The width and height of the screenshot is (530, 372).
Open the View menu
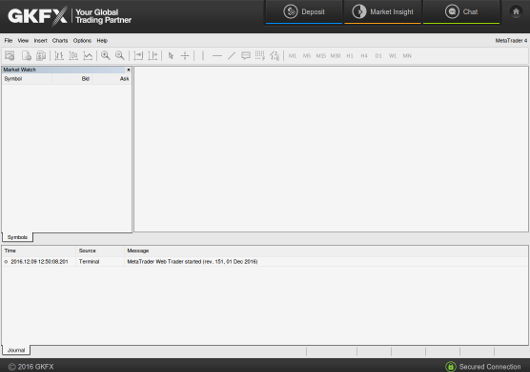(x=23, y=41)
